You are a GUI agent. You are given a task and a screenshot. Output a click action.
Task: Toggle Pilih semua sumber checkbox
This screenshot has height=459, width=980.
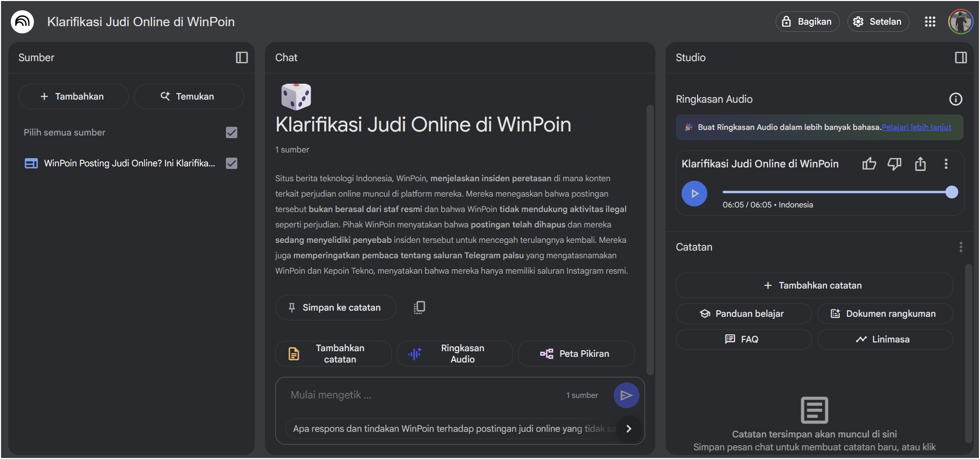[x=232, y=132]
